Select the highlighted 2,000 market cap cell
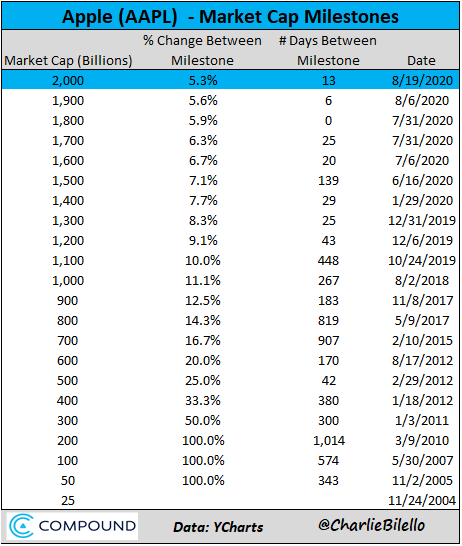 tap(68, 81)
